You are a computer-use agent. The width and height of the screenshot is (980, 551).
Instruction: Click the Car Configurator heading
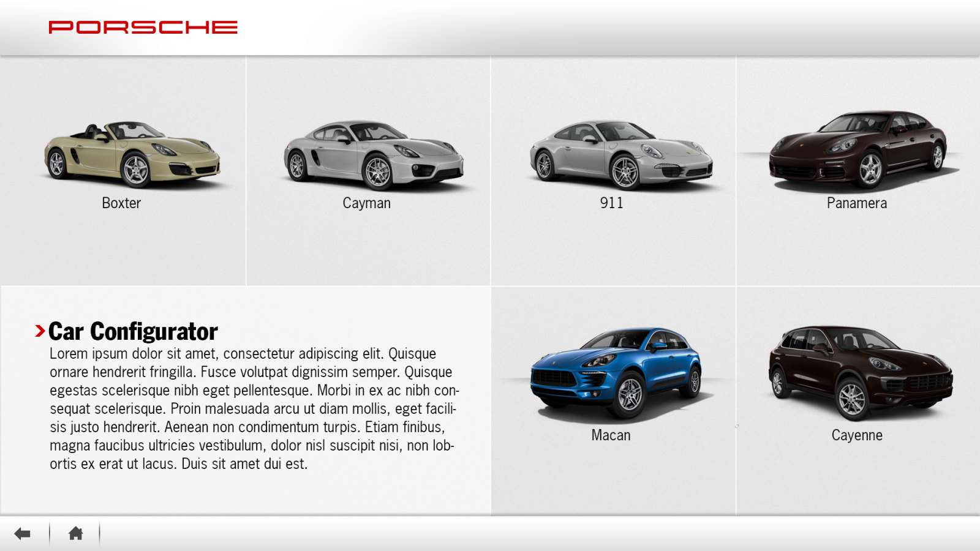[133, 331]
